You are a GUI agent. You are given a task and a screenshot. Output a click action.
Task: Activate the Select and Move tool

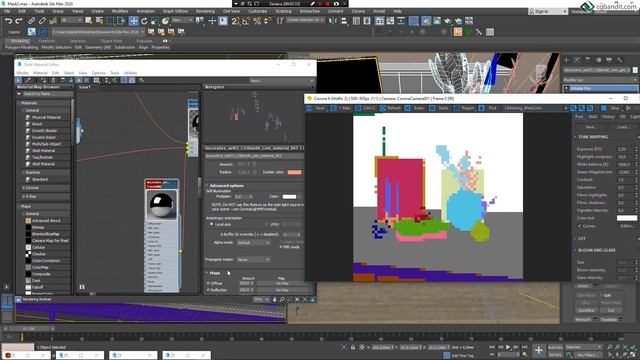[x=133, y=21]
